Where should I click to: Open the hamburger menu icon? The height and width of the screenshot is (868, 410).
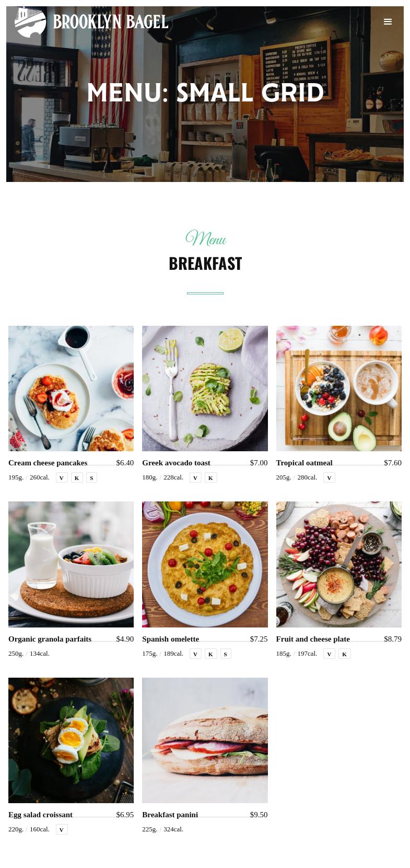click(x=388, y=21)
